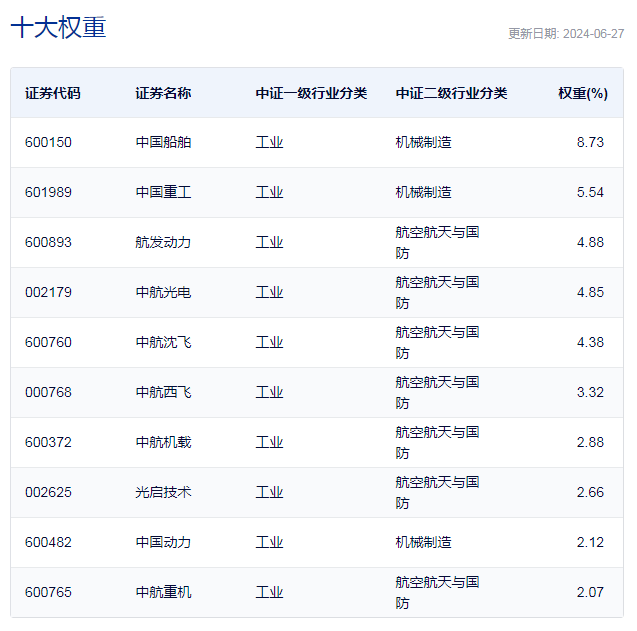The width and height of the screenshot is (637, 631).
Task: Select stock code 600482
Action: click(x=48, y=542)
